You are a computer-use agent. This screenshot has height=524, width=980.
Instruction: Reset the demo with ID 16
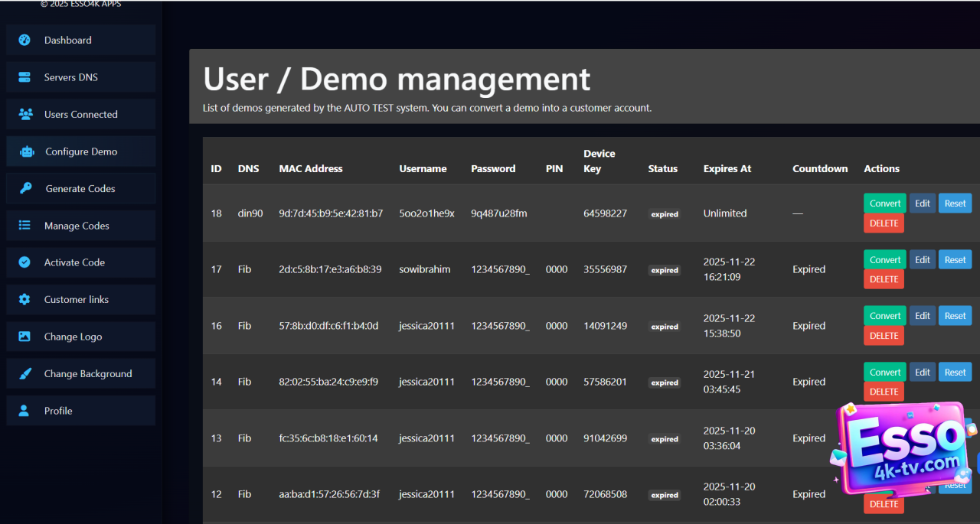[x=955, y=316]
